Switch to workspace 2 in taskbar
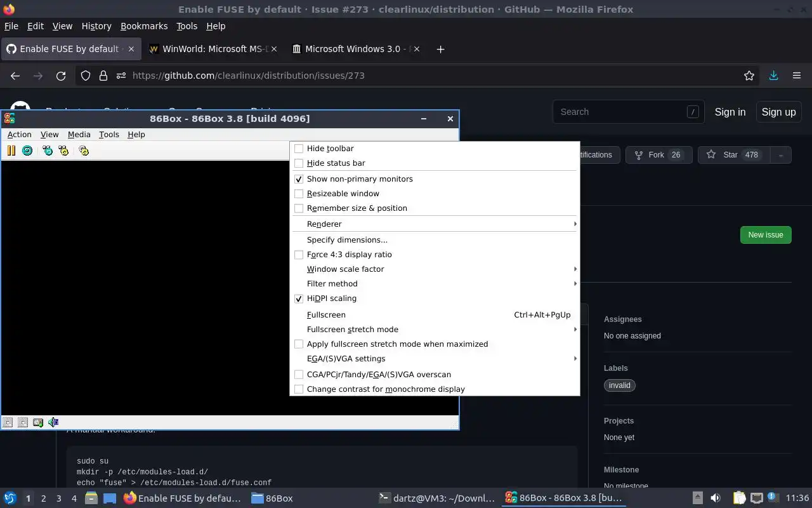The width and height of the screenshot is (812, 508). [44, 498]
